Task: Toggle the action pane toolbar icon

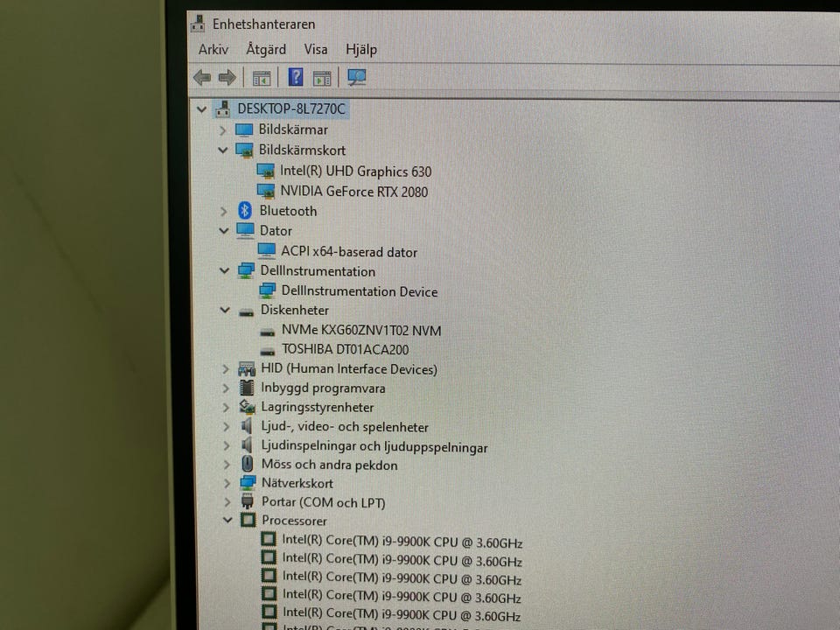Action: pos(322,78)
